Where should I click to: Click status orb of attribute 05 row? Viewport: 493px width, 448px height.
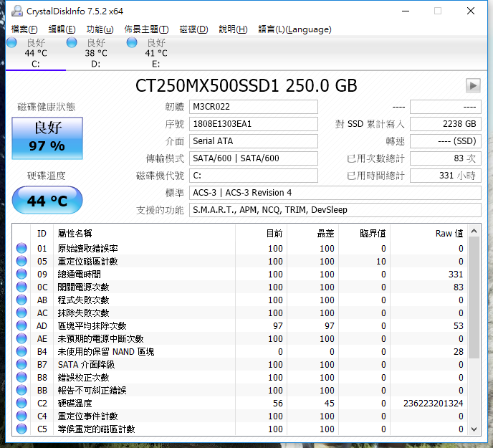click(x=21, y=261)
